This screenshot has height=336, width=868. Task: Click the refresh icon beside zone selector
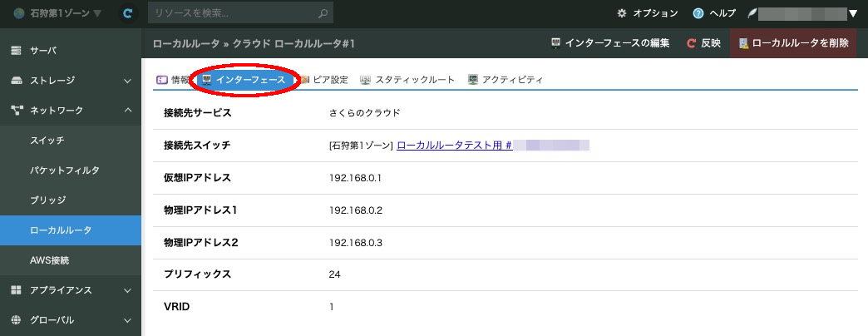coord(127,13)
